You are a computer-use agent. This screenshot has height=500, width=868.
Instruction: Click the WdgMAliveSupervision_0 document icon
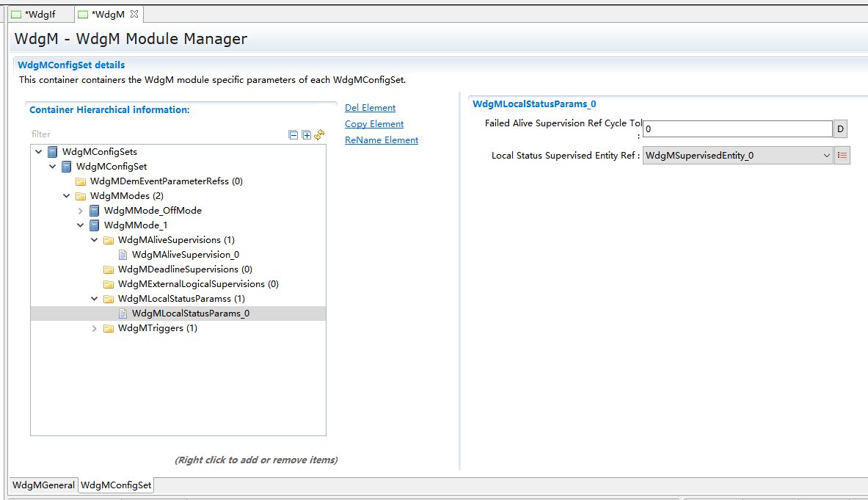click(123, 255)
